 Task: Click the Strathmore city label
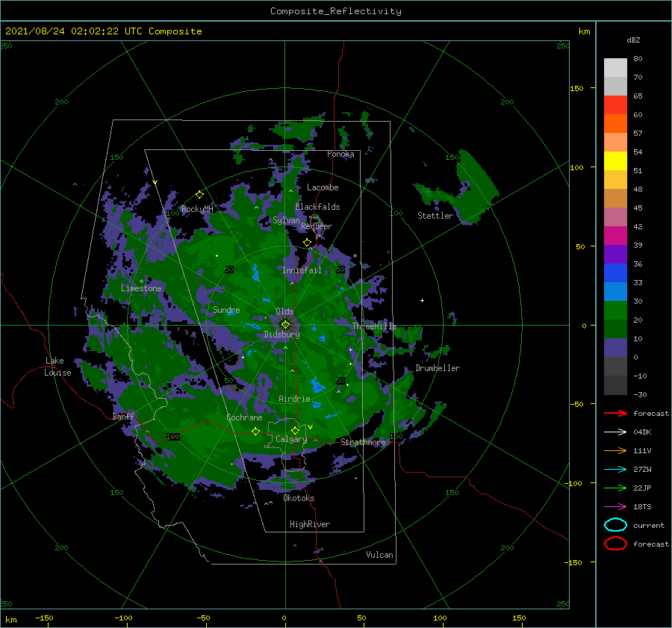coord(363,442)
